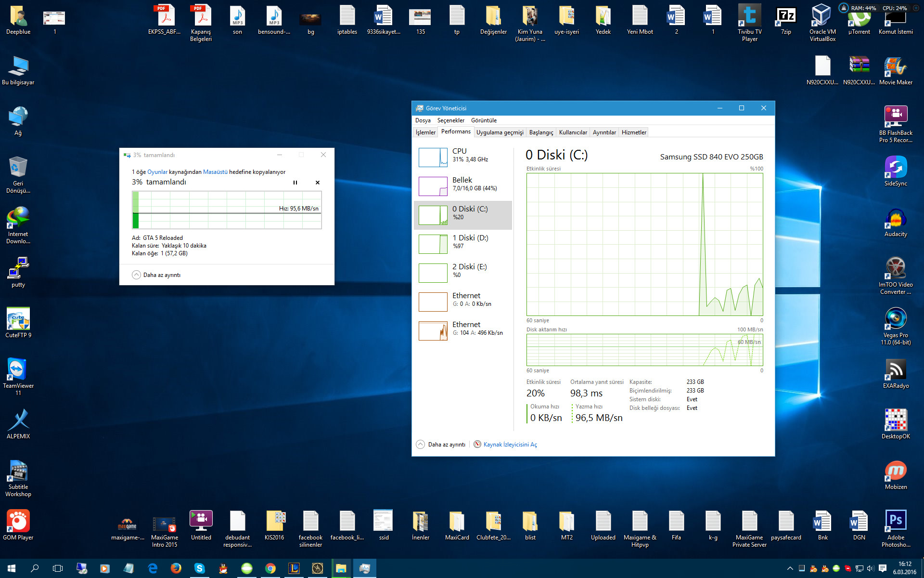Switch to Ayrıntılar tab
Screen dimensions: 924x578
[x=604, y=132]
